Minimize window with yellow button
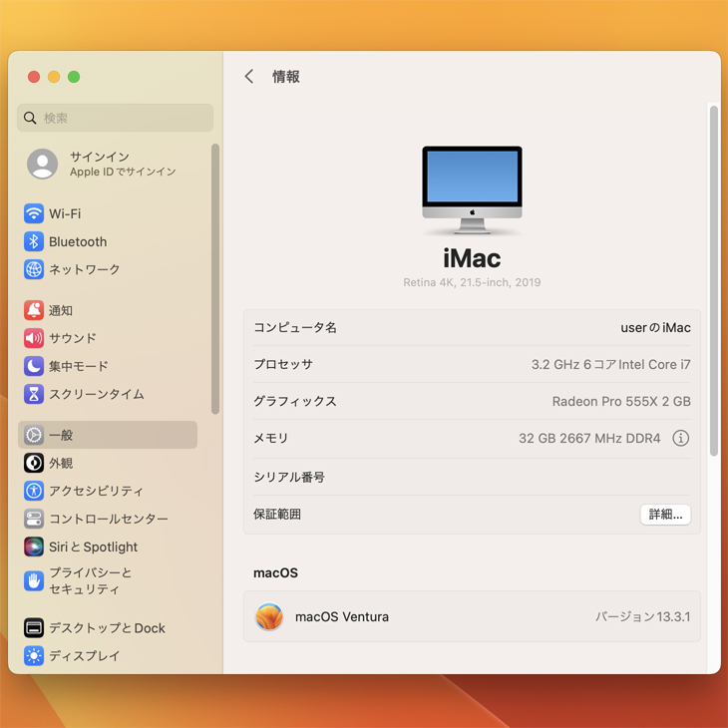This screenshot has height=728, width=728. pos(54,77)
